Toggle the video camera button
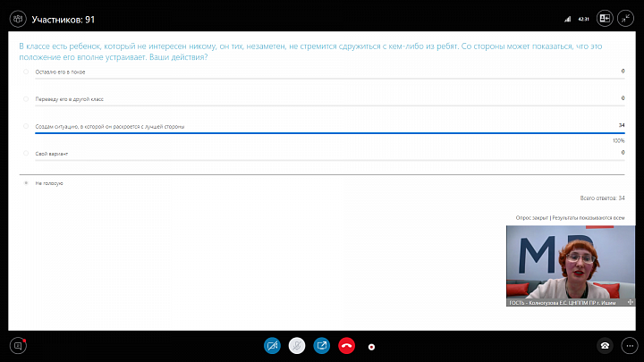Viewport: 644px width, 362px height. click(x=273, y=345)
